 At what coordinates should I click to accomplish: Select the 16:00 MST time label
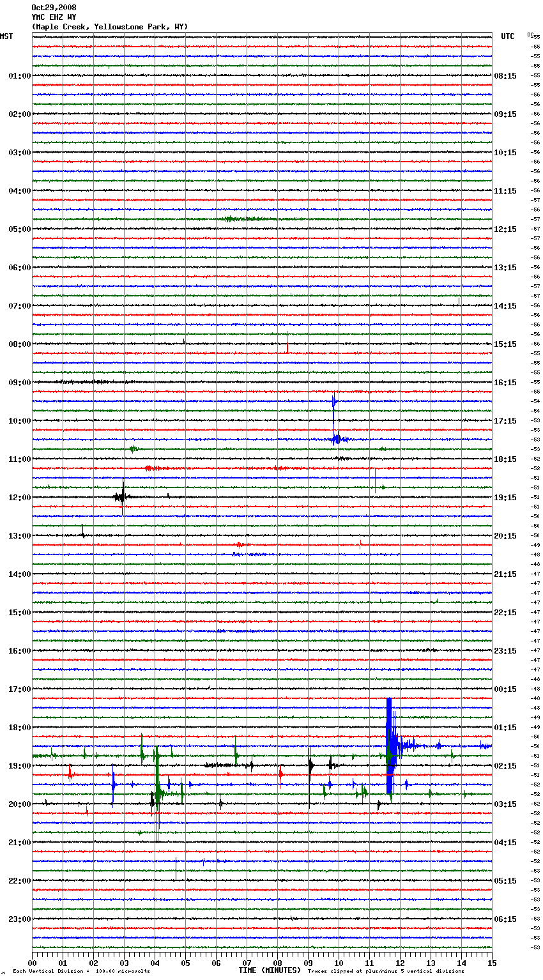[x=19, y=651]
